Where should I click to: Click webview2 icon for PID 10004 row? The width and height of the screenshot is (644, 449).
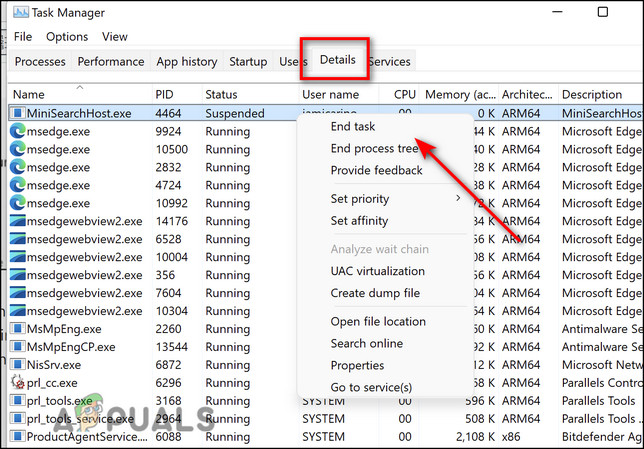[x=18, y=257]
